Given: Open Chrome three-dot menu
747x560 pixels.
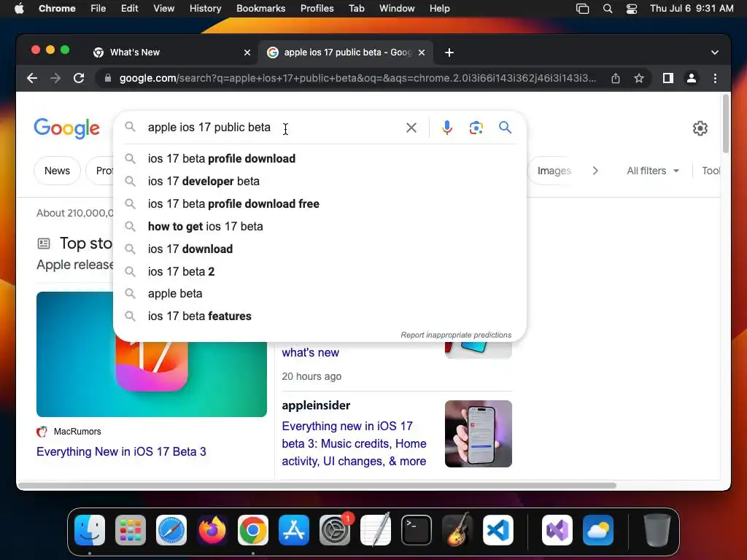Looking at the screenshot, I should [x=715, y=78].
